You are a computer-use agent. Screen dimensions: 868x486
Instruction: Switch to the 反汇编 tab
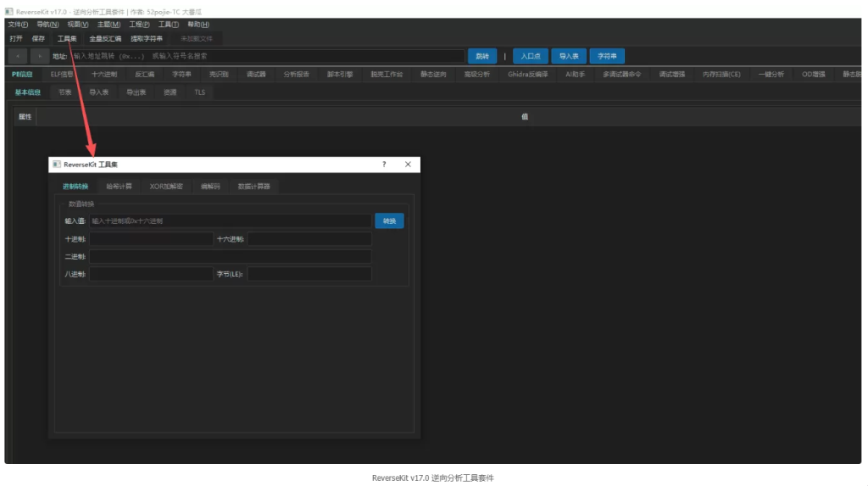coord(144,75)
